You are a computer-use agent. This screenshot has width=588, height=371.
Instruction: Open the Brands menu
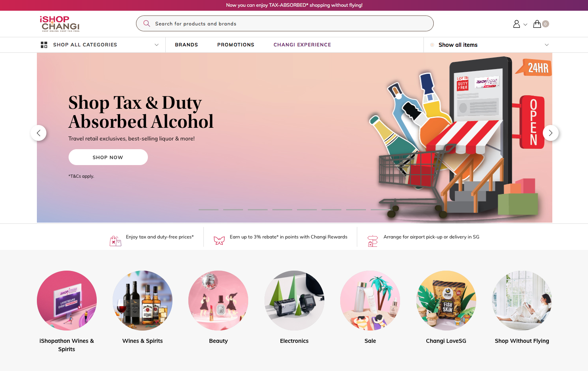(186, 45)
